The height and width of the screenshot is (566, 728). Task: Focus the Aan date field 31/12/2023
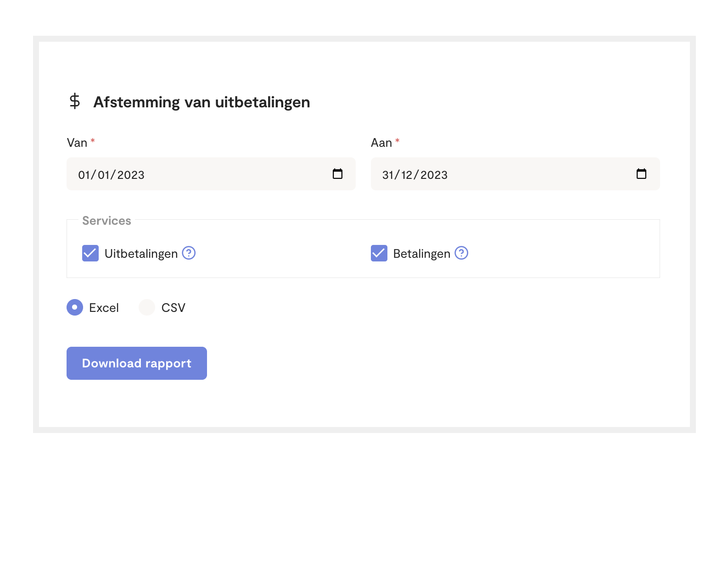(x=515, y=174)
